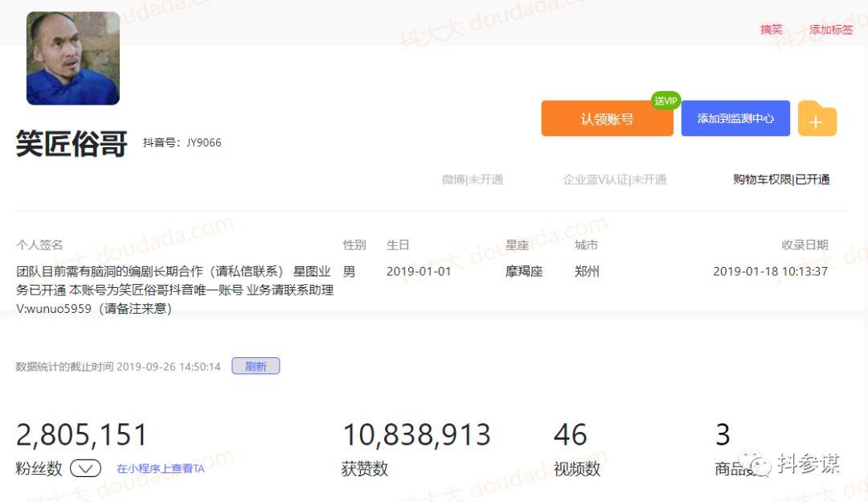Image resolution: width=868 pixels, height=502 pixels.
Task: Click the video count 46
Action: pyautogui.click(x=571, y=434)
